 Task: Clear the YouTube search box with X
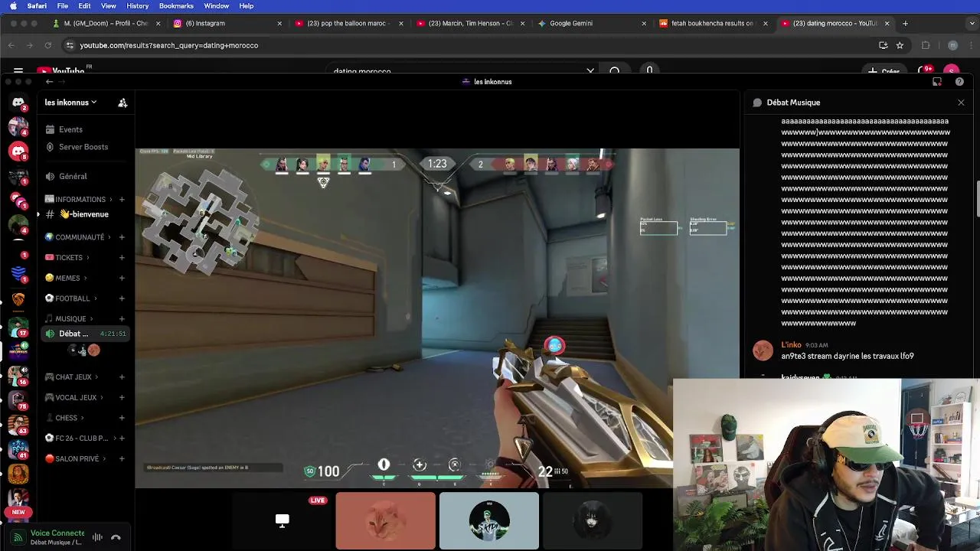pos(590,71)
